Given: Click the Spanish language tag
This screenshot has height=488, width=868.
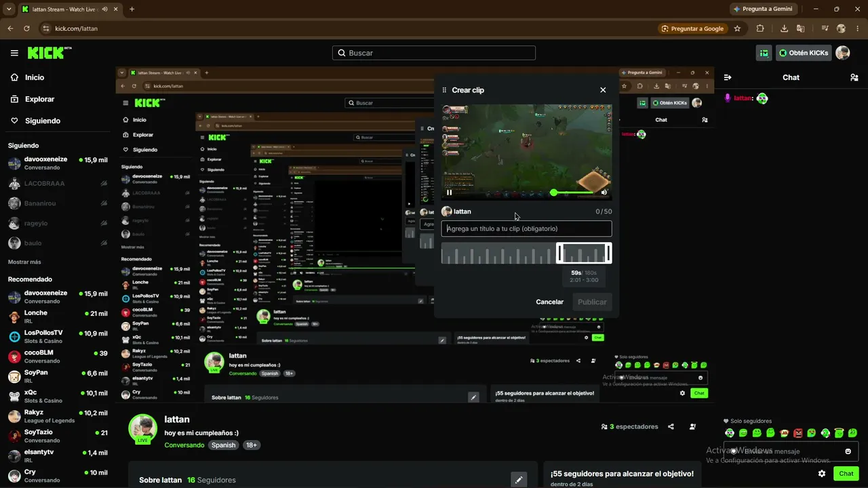Looking at the screenshot, I should [223, 445].
